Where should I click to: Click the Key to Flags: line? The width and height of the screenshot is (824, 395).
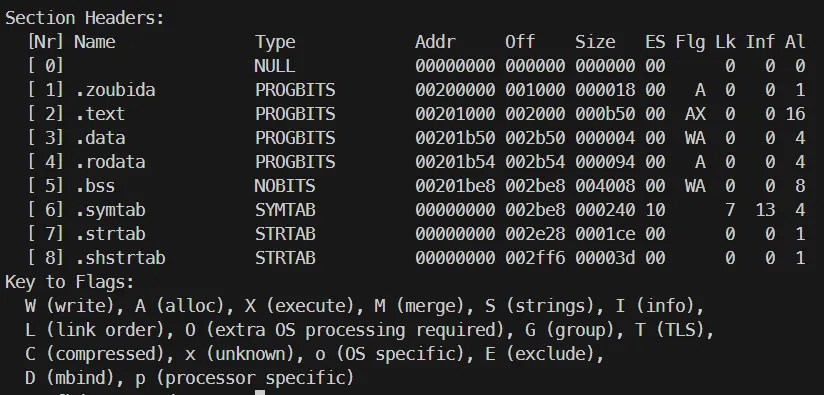70,282
